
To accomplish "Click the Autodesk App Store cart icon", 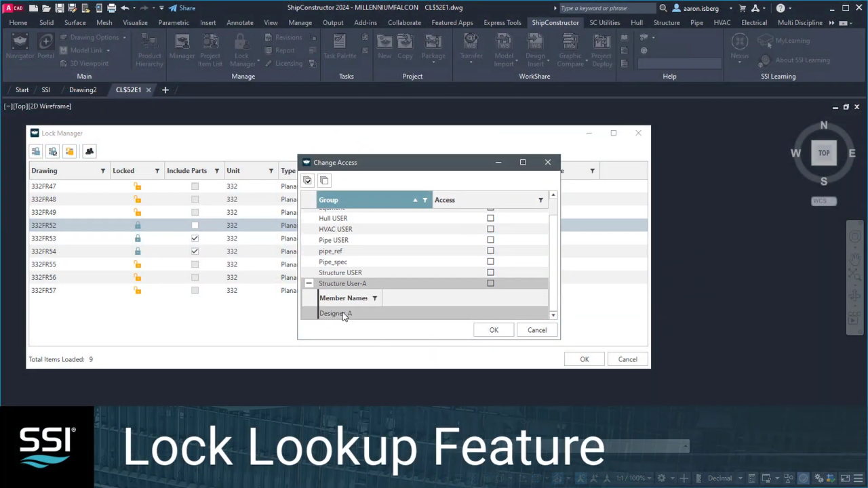I will coord(743,8).
